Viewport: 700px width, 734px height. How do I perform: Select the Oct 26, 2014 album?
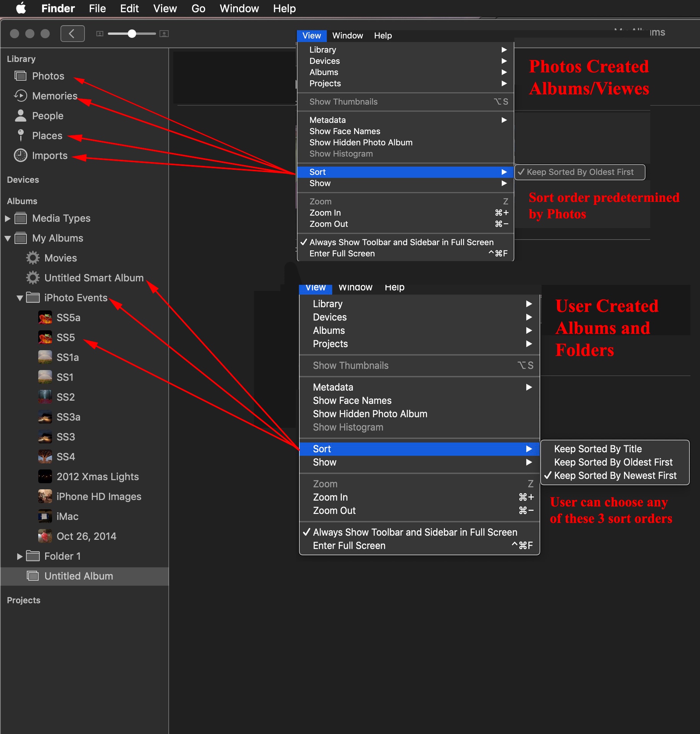(86, 536)
